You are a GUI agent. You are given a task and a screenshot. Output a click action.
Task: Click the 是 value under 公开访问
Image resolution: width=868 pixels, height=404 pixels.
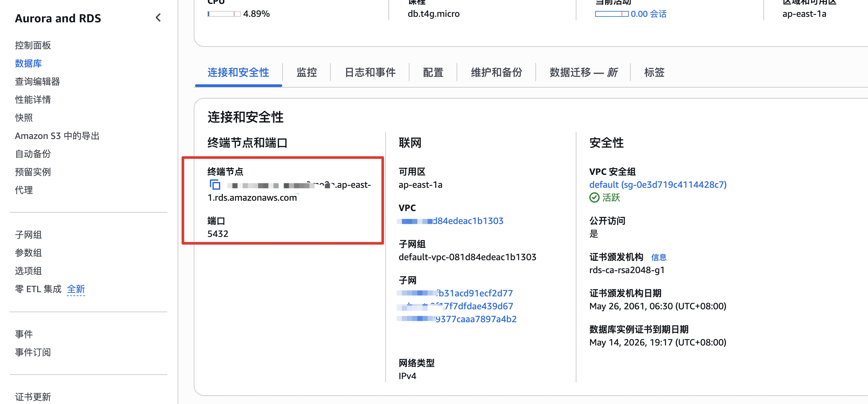coord(594,234)
